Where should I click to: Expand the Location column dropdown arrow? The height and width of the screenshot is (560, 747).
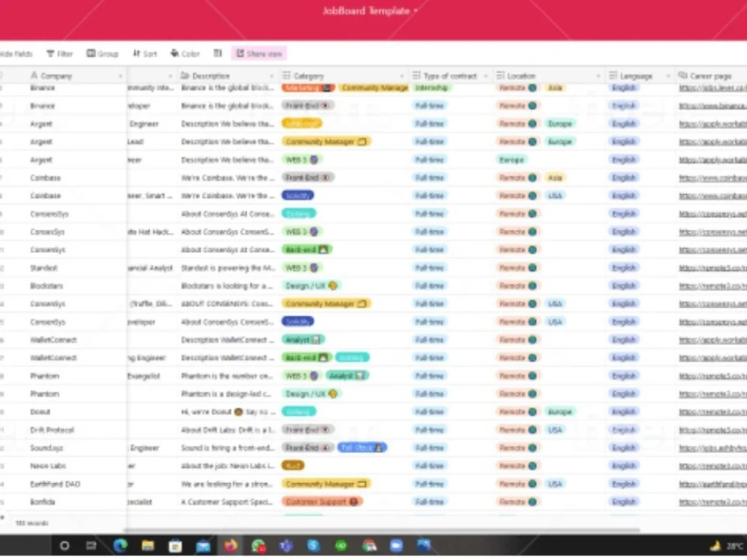[x=598, y=76]
